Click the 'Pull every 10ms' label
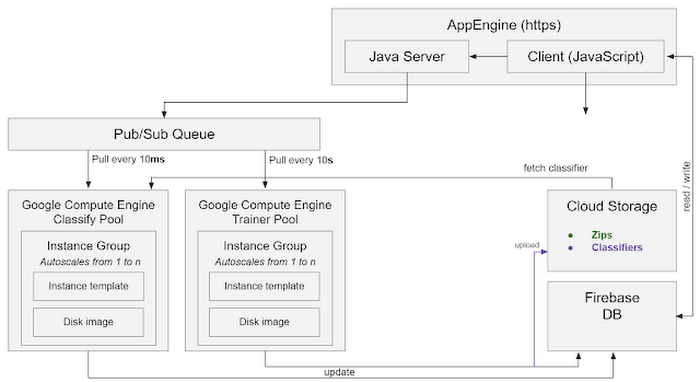 tap(128, 159)
